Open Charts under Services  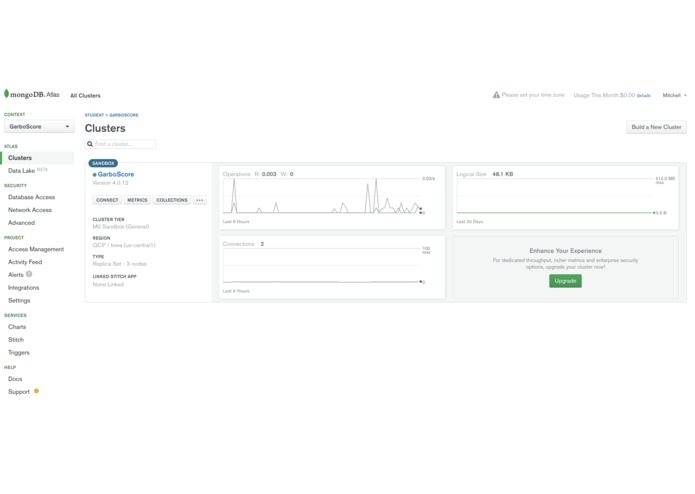click(17, 327)
